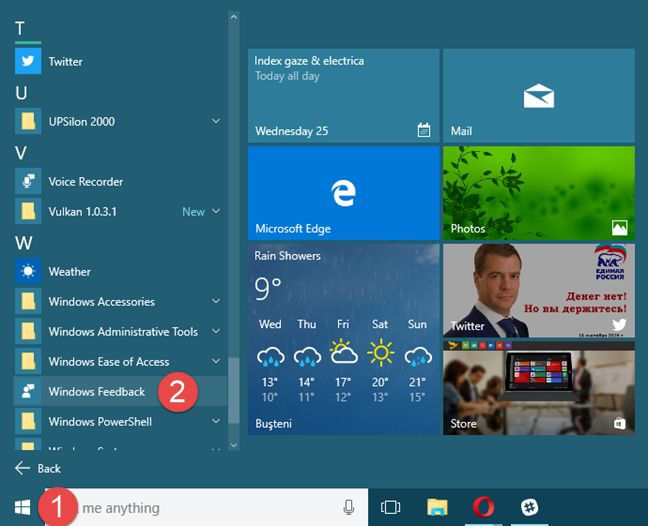The height and width of the screenshot is (526, 648).
Task: Launch Voice Recorder from the app list
Action: pos(85,182)
